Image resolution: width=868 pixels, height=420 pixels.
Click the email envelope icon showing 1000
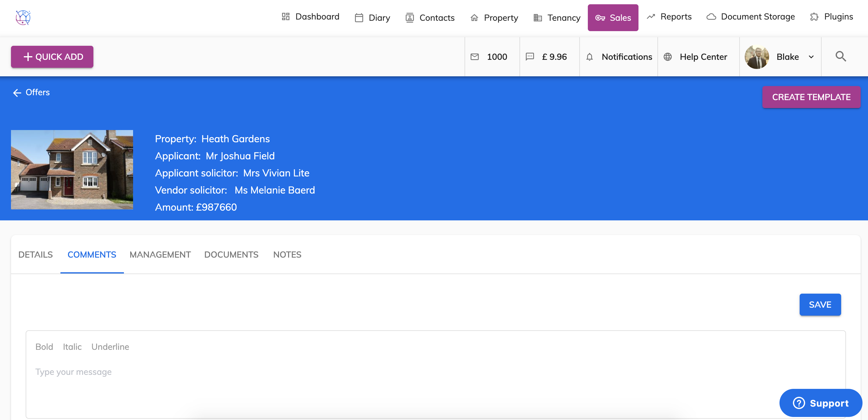click(474, 57)
